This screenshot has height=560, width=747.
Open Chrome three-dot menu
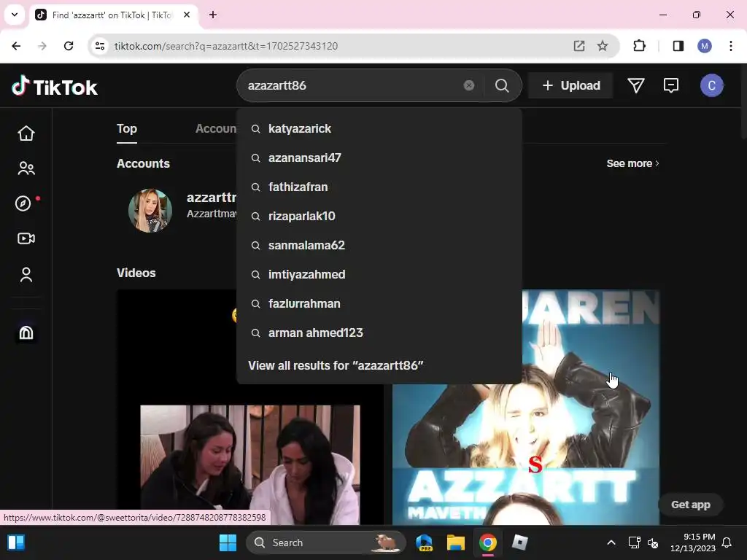(730, 46)
